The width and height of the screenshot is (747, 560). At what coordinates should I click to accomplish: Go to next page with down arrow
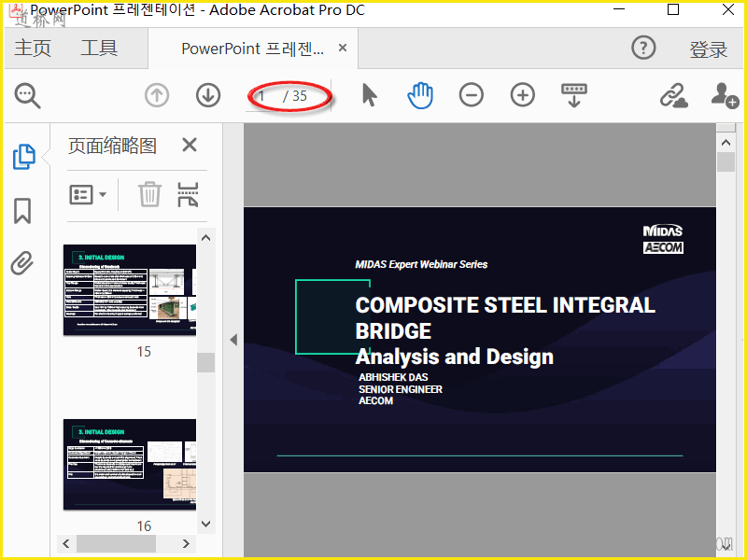[x=208, y=95]
